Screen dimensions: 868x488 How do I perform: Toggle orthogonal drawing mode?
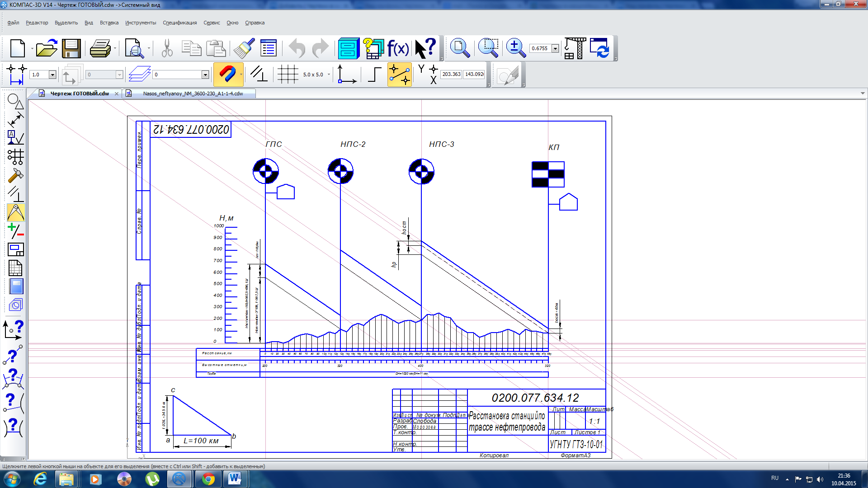pos(259,74)
